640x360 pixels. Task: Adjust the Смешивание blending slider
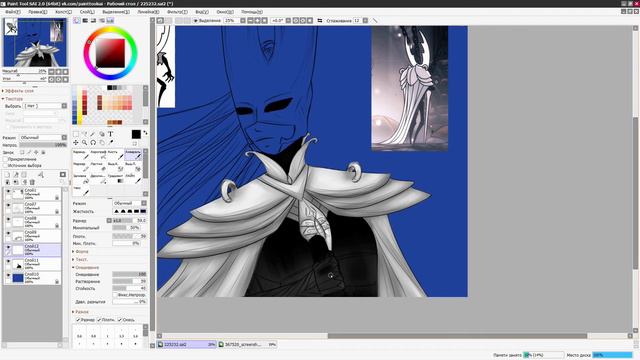click(x=129, y=274)
